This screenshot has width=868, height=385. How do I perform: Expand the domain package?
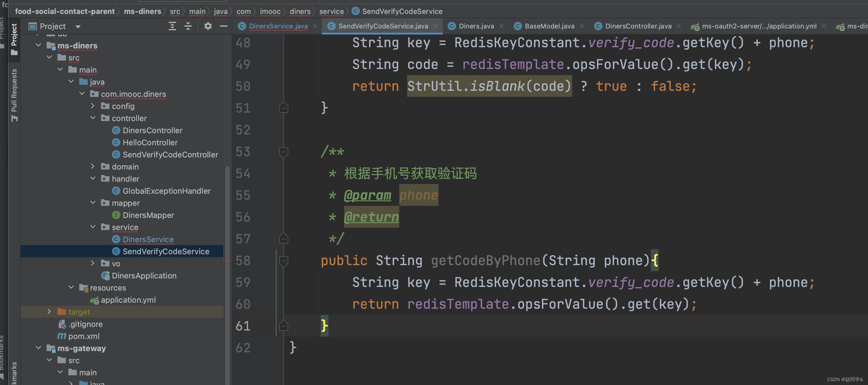click(x=93, y=166)
